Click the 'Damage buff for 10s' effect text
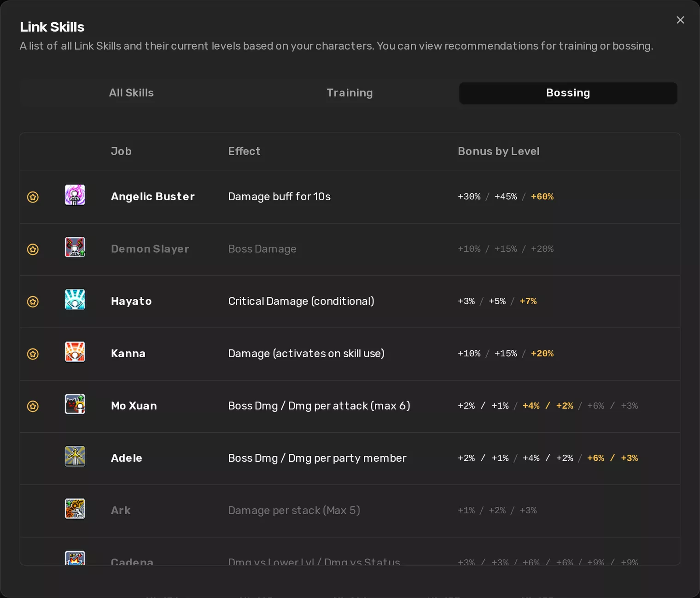The width and height of the screenshot is (700, 598). click(x=280, y=197)
